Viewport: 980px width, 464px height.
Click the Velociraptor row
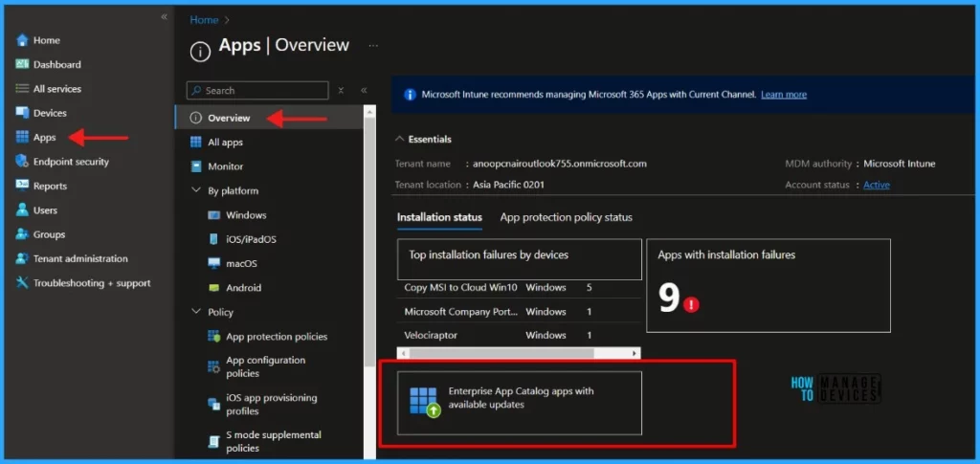click(x=520, y=336)
